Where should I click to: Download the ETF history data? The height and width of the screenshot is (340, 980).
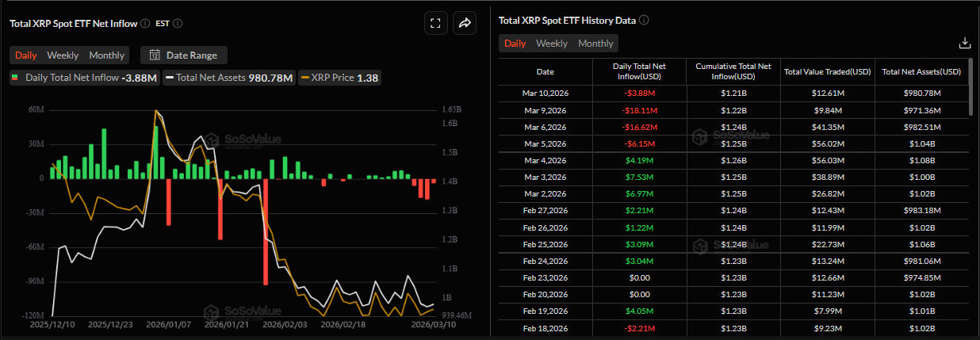(x=965, y=43)
